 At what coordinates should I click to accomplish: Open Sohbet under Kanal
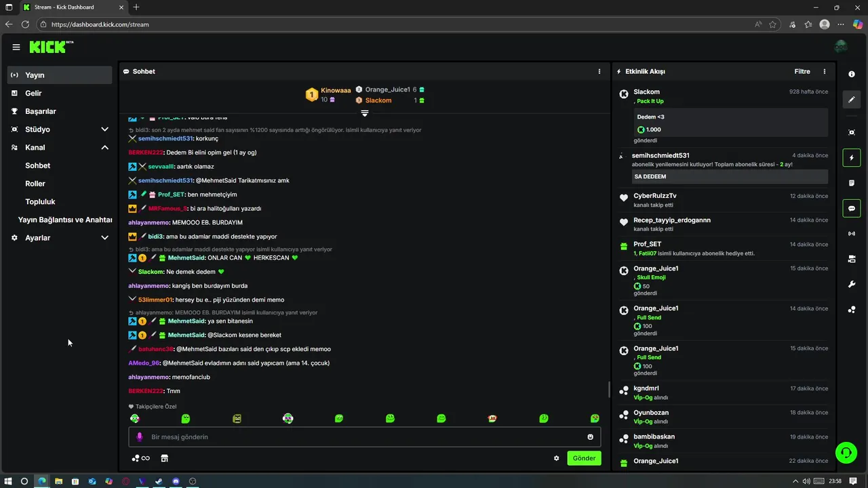38,165
